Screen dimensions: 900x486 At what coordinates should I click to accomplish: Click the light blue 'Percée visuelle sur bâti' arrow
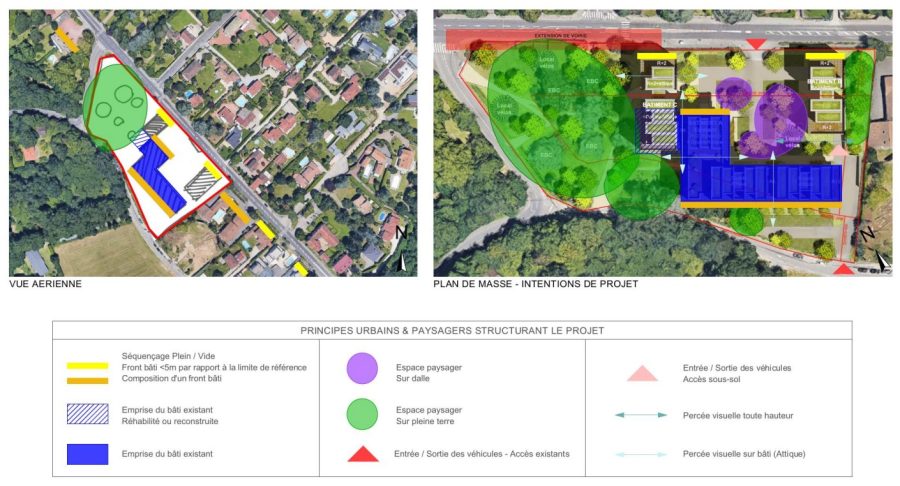(641, 455)
